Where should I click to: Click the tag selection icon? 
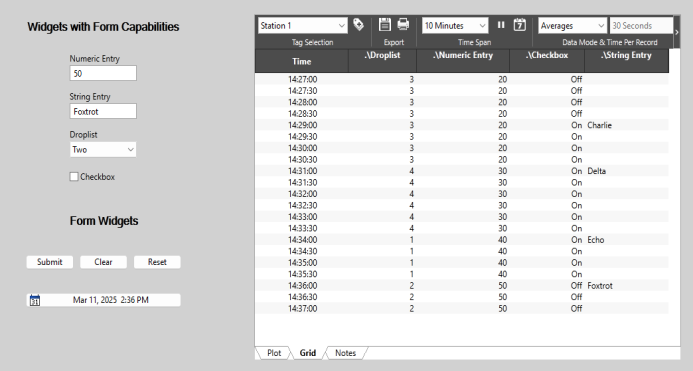(x=358, y=25)
